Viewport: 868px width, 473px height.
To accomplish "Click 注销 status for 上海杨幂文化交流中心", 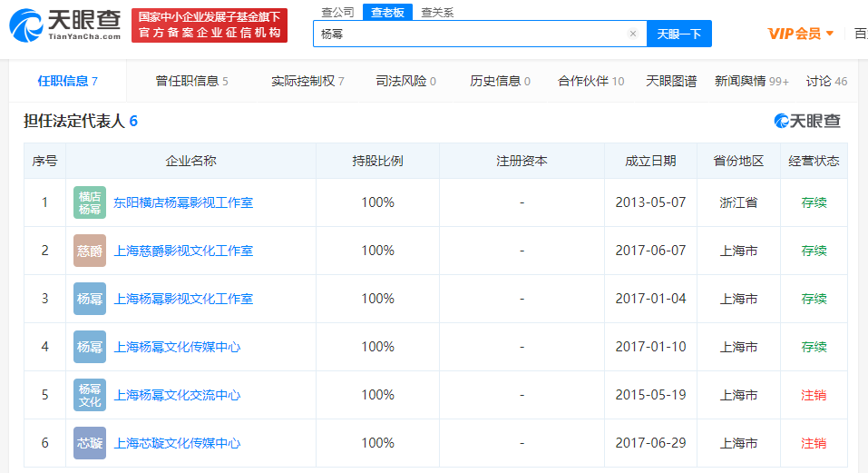I will pyautogui.click(x=814, y=395).
